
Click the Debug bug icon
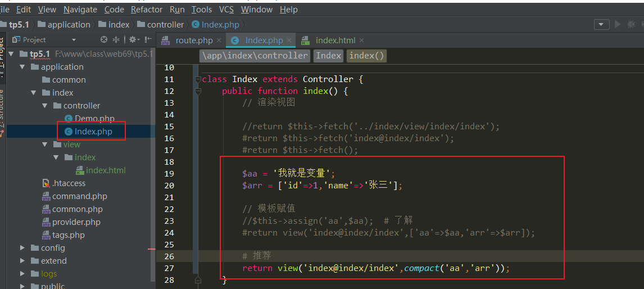pyautogui.click(x=631, y=25)
